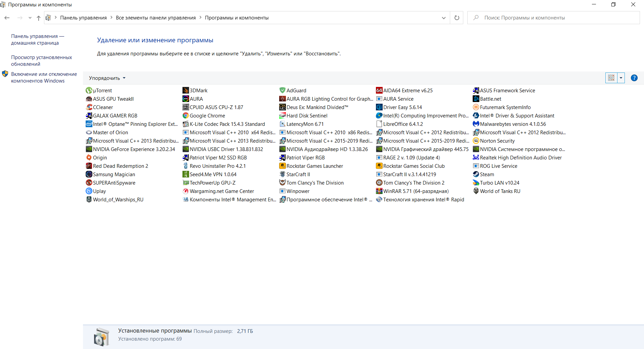Click the Steam program icon
Screen dimensions: 644x349
[476, 174]
